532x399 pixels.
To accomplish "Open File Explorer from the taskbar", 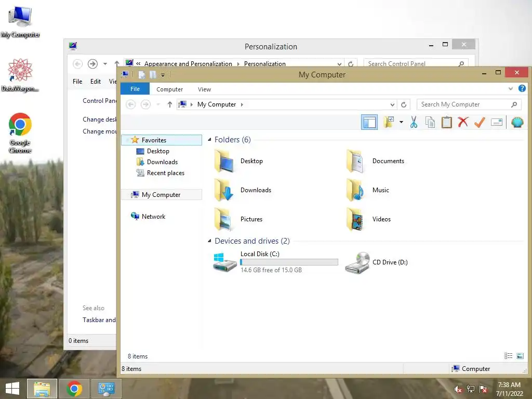I will point(42,389).
